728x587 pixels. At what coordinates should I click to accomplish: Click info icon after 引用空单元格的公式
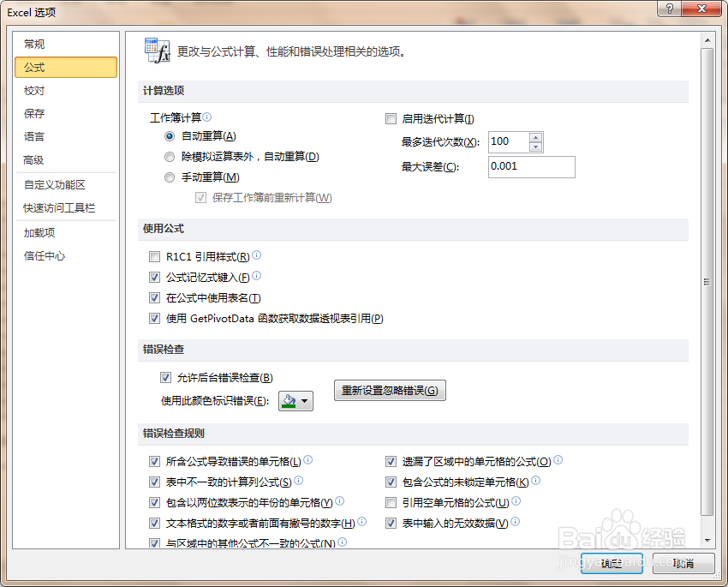(x=516, y=500)
